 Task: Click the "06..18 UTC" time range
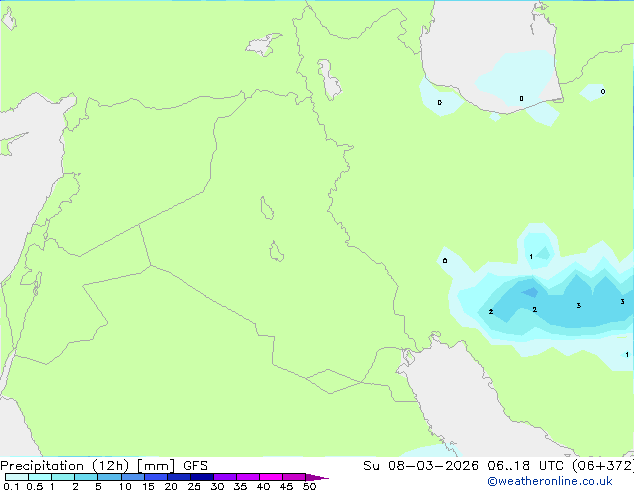tap(524, 466)
